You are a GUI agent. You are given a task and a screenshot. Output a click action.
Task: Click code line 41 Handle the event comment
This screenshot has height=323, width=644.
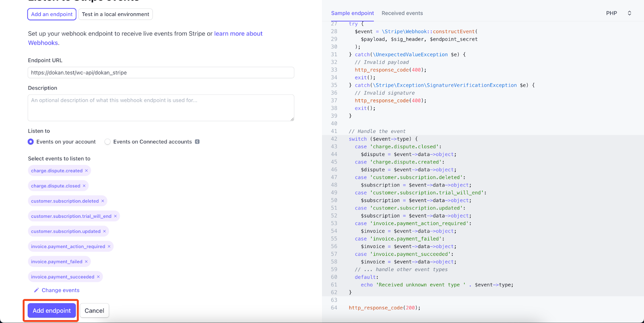coord(377,131)
